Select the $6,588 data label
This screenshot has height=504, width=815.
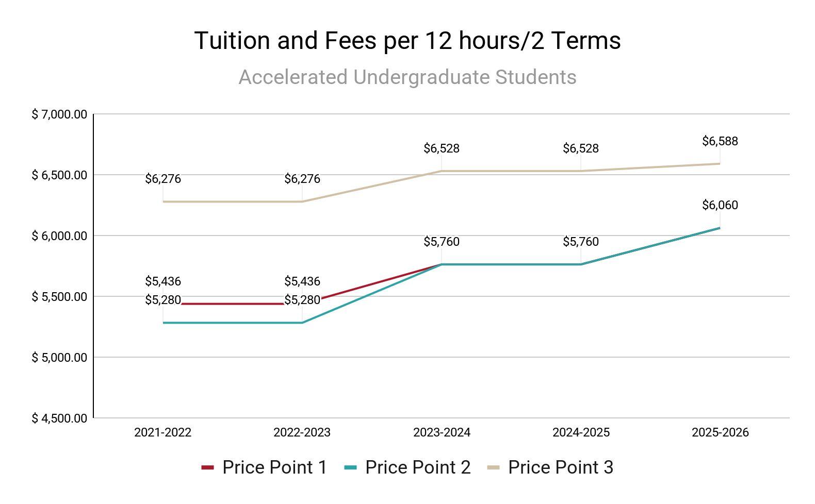pos(720,141)
